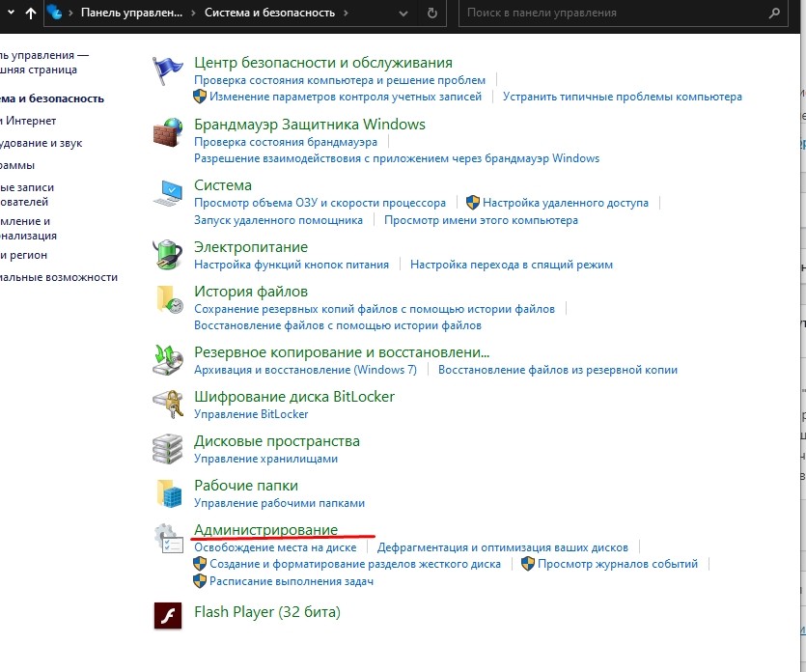Select the Электропитание battery icon

click(168, 255)
